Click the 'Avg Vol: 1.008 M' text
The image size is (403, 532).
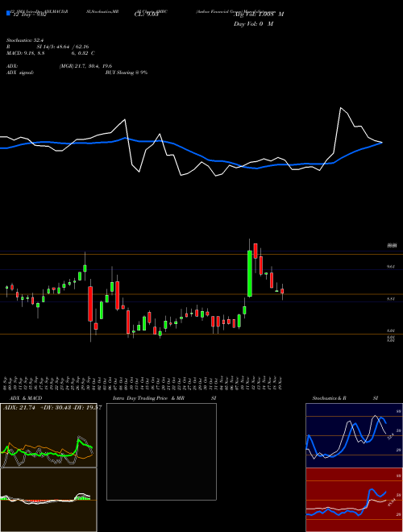click(259, 15)
